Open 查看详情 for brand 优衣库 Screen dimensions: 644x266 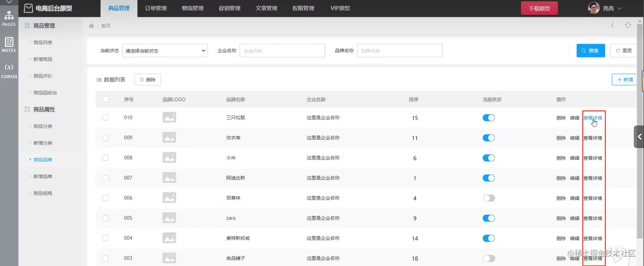(593, 137)
